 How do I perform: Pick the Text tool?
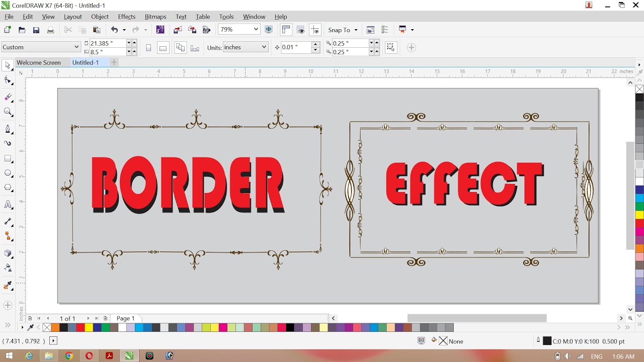coord(8,205)
